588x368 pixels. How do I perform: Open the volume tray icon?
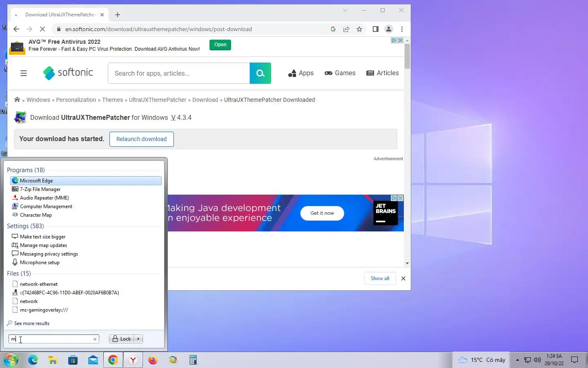pos(537,360)
